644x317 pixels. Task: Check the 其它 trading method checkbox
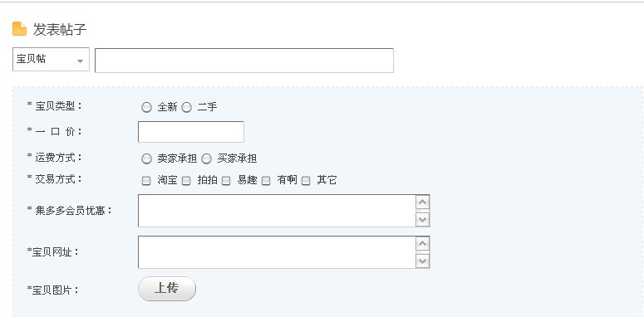point(306,181)
